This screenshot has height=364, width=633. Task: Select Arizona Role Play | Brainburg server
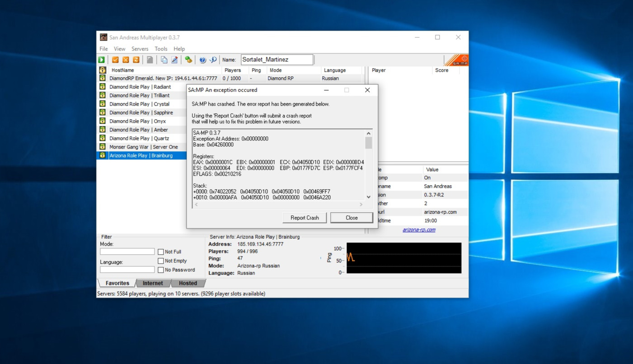142,155
